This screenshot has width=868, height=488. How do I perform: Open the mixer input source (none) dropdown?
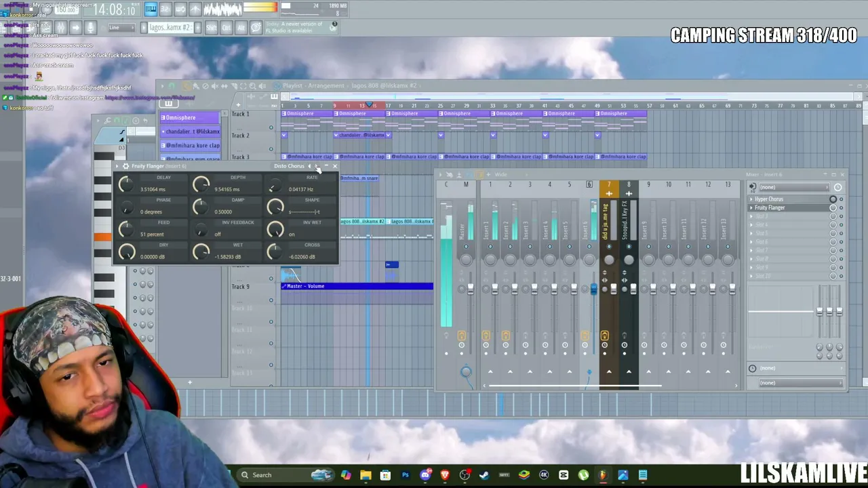tap(794, 187)
